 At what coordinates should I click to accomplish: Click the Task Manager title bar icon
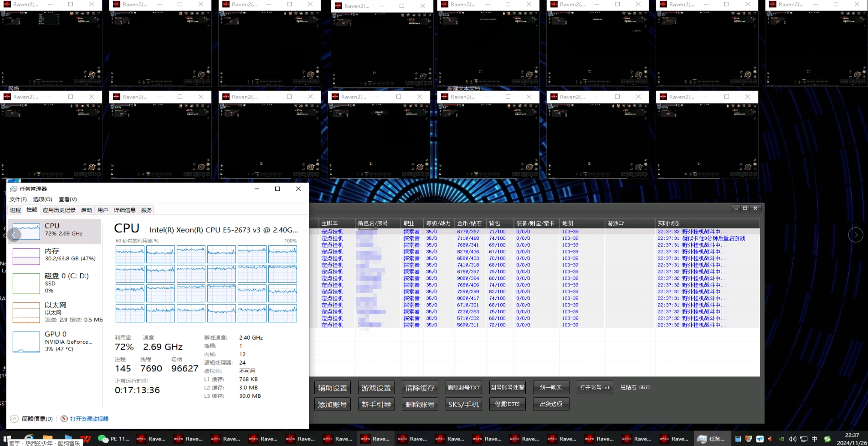click(x=14, y=189)
